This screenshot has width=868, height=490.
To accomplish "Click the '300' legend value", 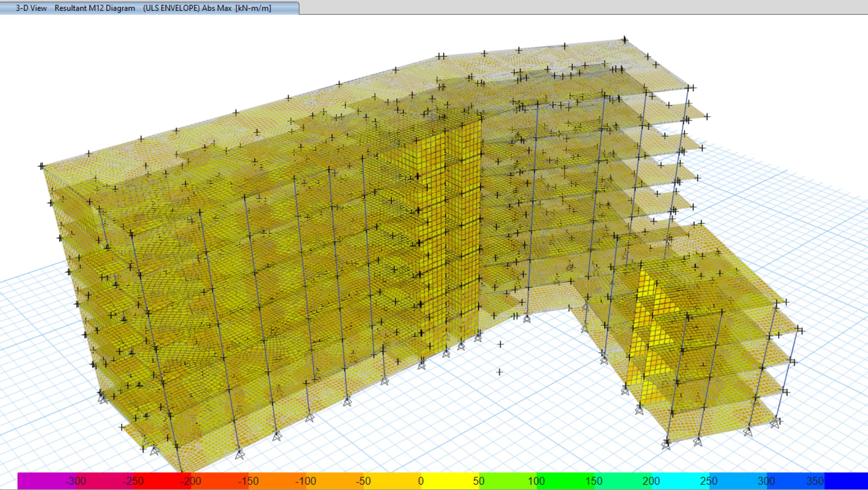I will (766, 481).
